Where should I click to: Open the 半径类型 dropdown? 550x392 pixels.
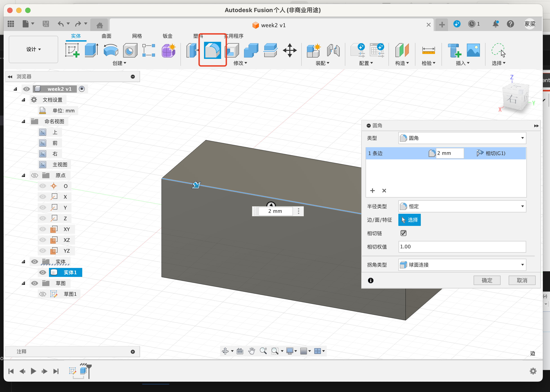click(x=462, y=206)
